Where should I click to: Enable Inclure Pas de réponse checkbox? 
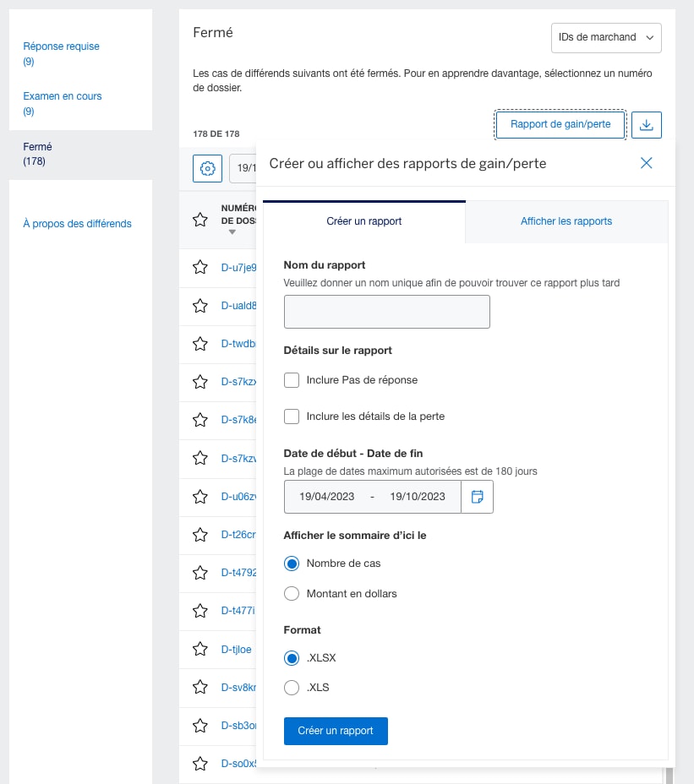tap(292, 380)
